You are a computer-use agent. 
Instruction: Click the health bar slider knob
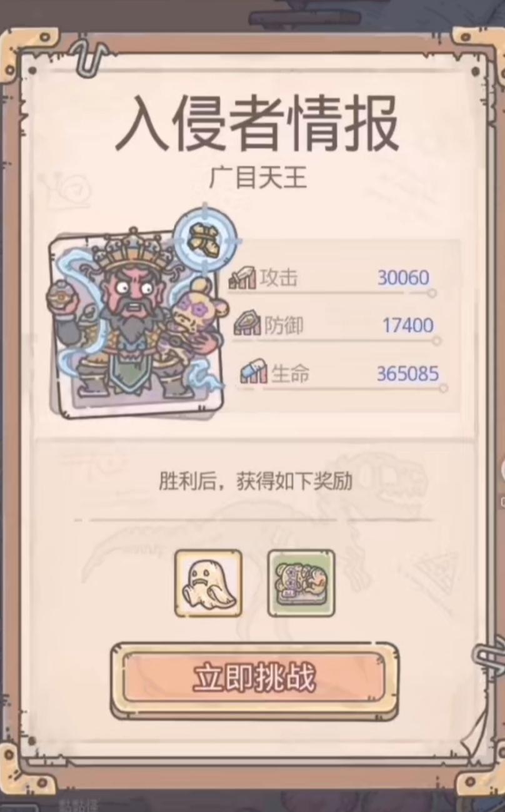(443, 388)
